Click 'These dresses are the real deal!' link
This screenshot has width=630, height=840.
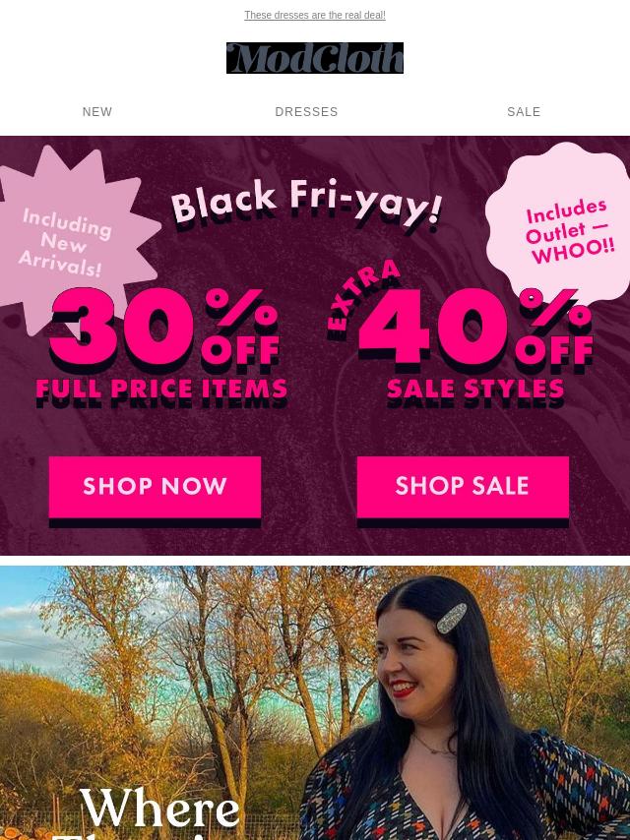click(315, 15)
